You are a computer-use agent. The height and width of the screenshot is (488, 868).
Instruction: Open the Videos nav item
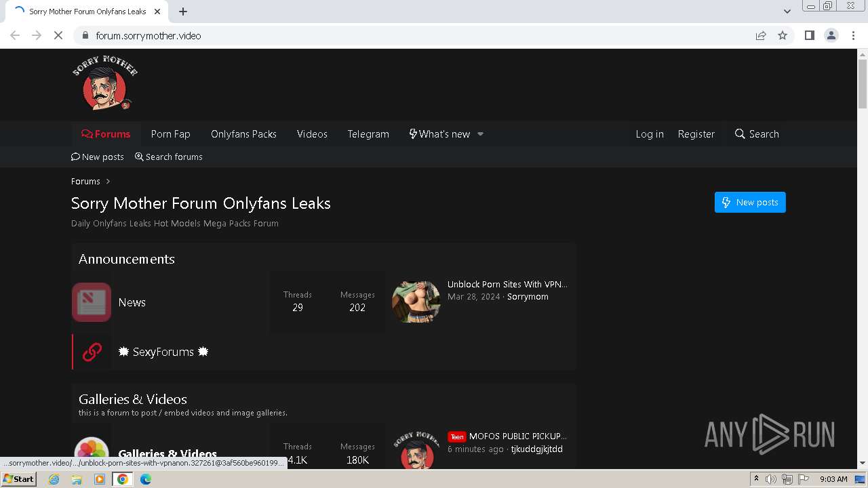tap(312, 134)
